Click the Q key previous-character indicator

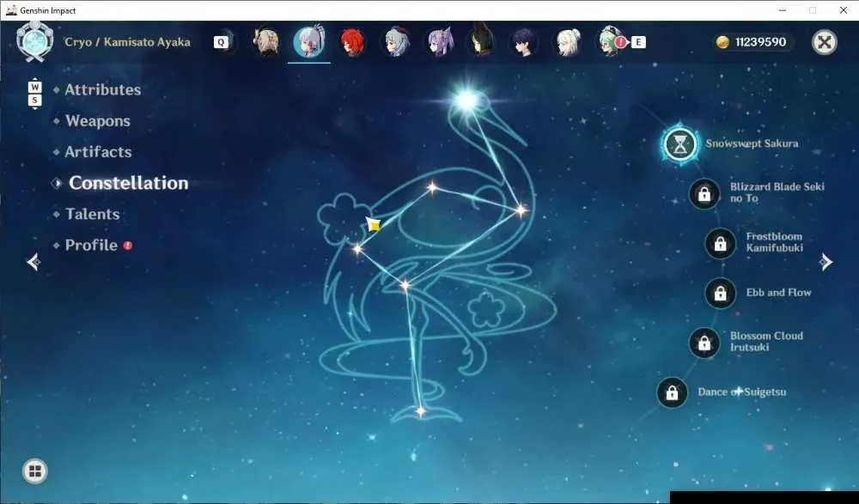click(221, 42)
